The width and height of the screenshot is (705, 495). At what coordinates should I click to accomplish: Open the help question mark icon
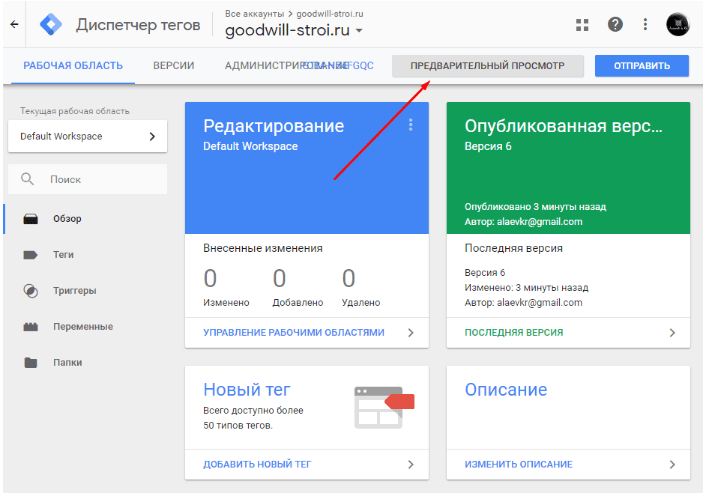click(x=615, y=24)
